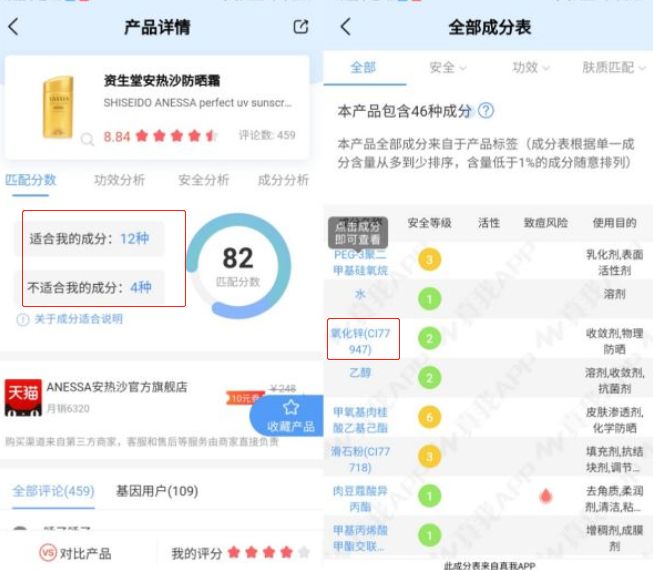653x570 pixels.
Task: View 不适合我的成分 4种 list
Action: click(90, 287)
